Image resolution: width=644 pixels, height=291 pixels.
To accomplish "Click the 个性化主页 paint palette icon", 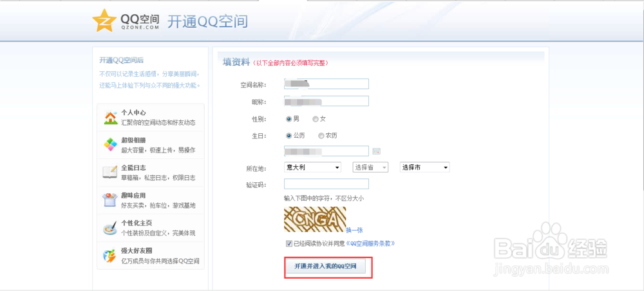I will 109,228.
